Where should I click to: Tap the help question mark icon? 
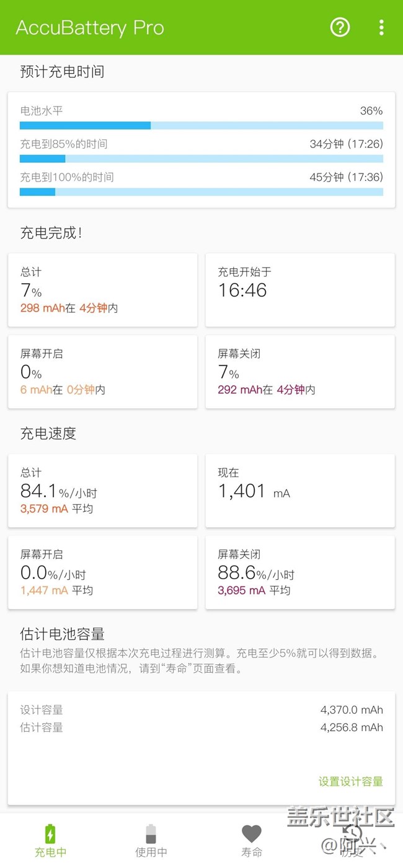(x=340, y=27)
